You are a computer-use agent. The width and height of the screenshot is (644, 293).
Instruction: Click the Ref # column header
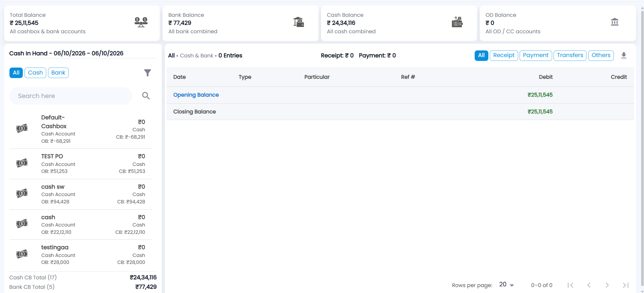tap(408, 77)
